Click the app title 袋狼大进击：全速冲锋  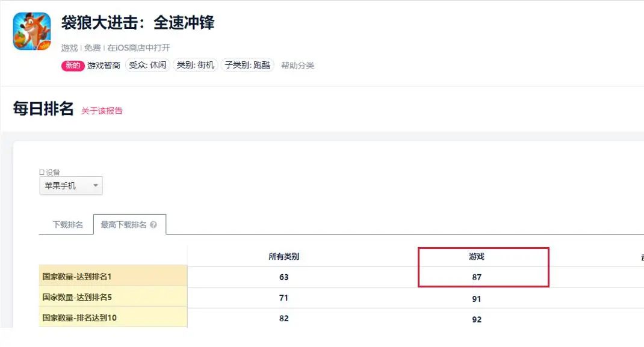(x=137, y=23)
